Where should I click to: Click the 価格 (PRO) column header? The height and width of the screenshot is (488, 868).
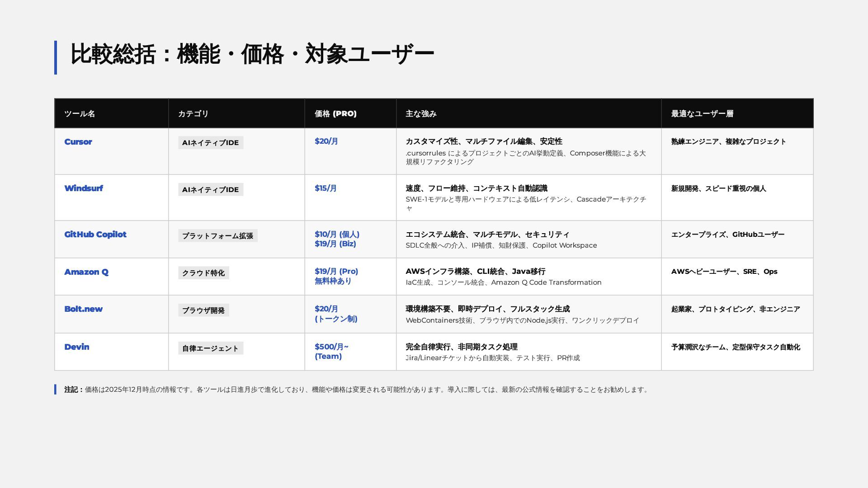coord(335,114)
